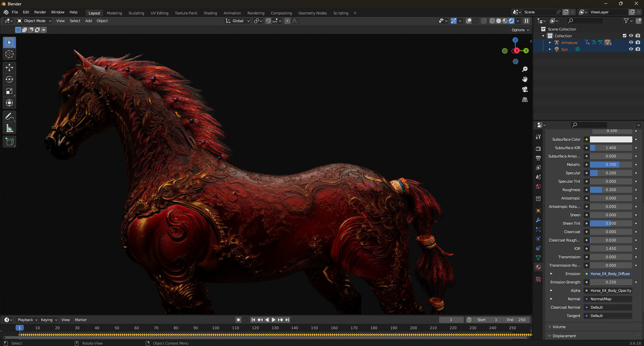This screenshot has width=644, height=346.
Task: Expand the Volume panel
Action: (559, 327)
